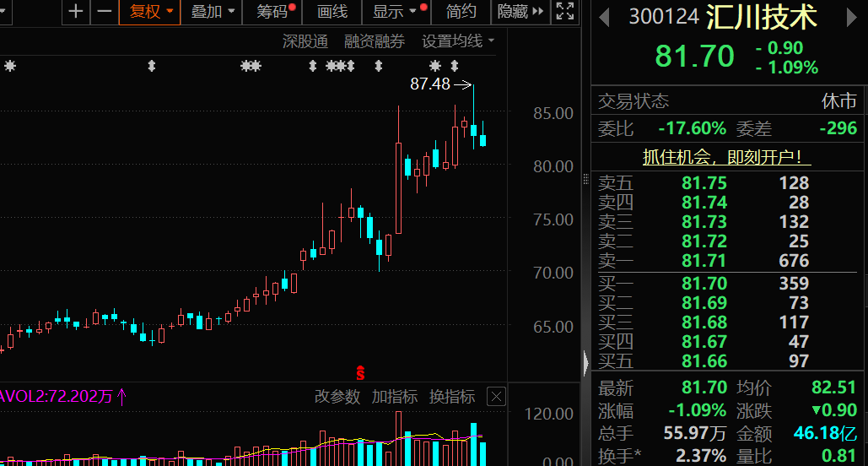Close the volume indicator panel

pos(496,397)
